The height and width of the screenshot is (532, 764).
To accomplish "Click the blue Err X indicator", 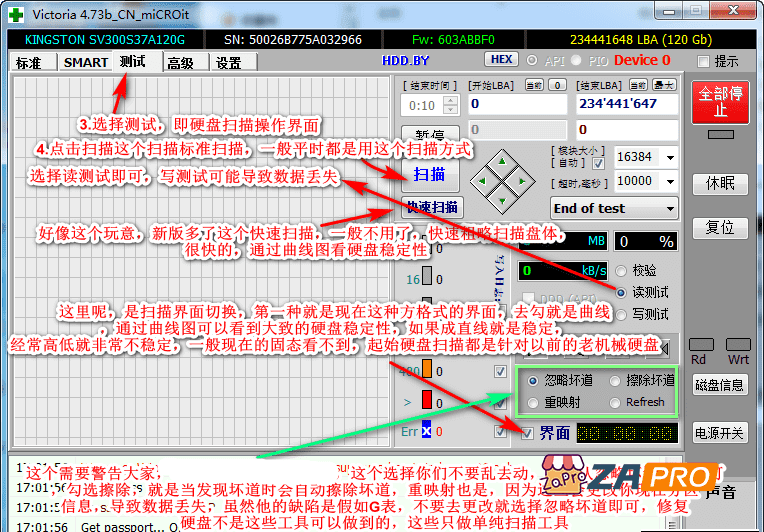I will click(426, 431).
